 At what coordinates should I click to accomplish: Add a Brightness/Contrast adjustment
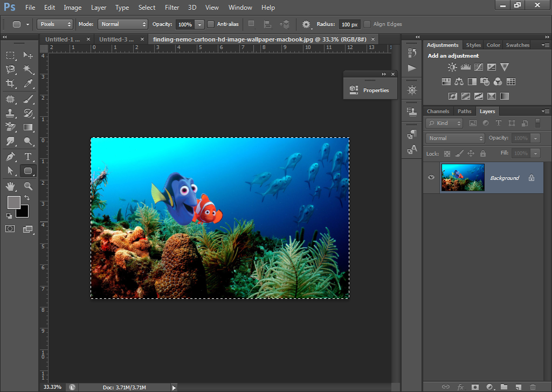click(452, 67)
